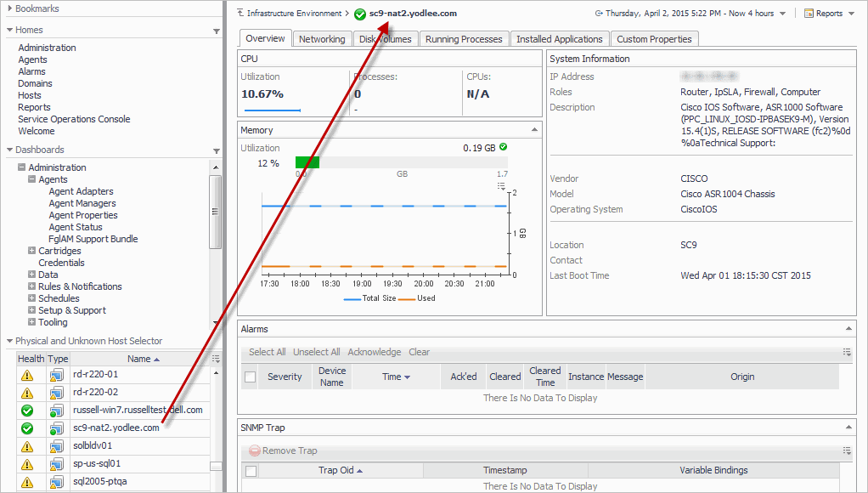This screenshot has width=868, height=493.
Task: Click the sql2005-ptqa warning health icon
Action: click(26, 482)
